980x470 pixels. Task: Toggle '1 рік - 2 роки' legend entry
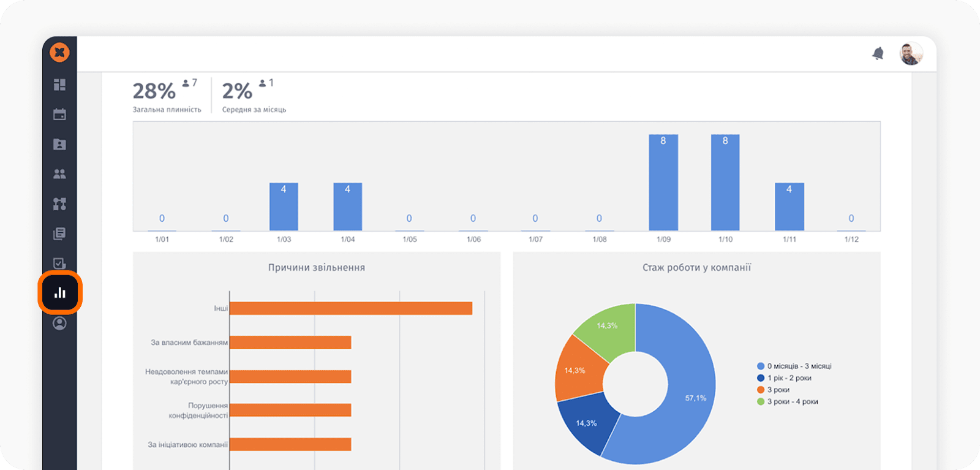(789, 378)
